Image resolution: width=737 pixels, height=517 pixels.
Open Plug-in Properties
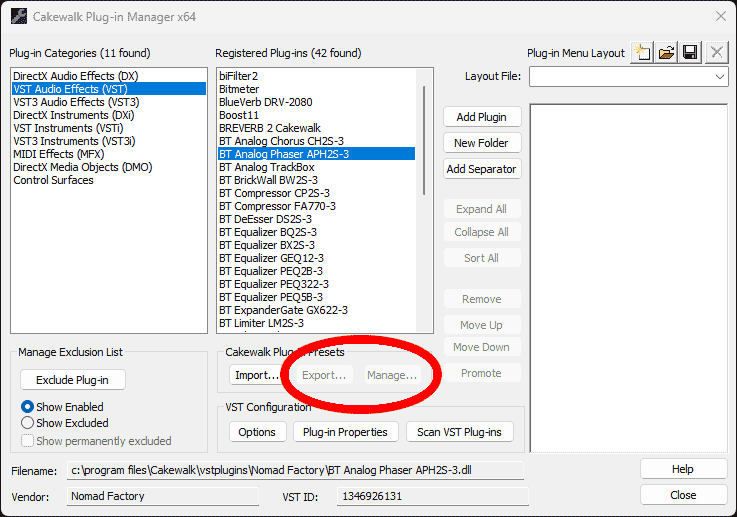click(x=346, y=432)
